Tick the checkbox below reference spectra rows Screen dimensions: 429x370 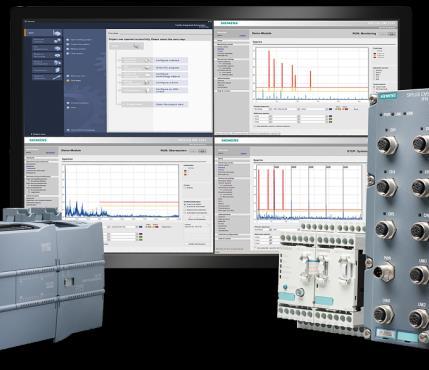255,126
